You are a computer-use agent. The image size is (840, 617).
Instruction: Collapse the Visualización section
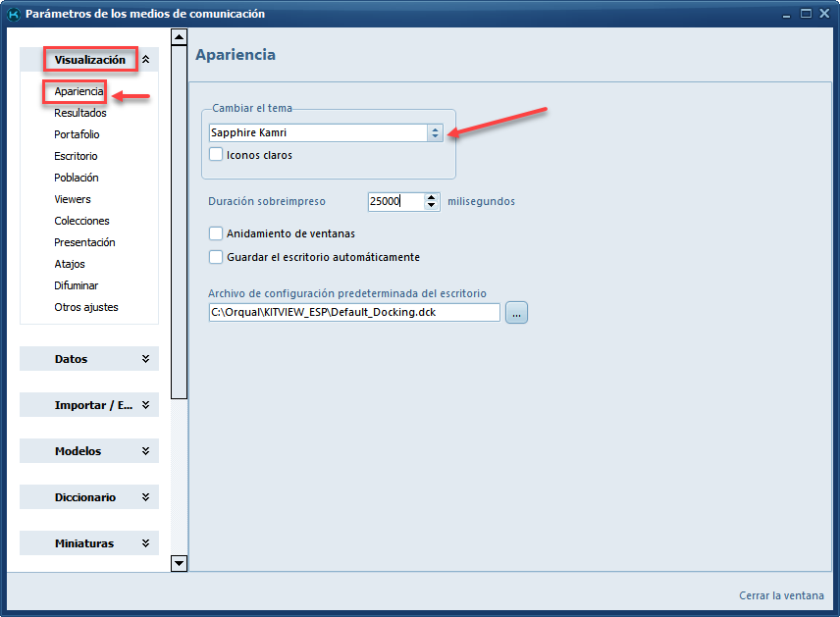145,60
